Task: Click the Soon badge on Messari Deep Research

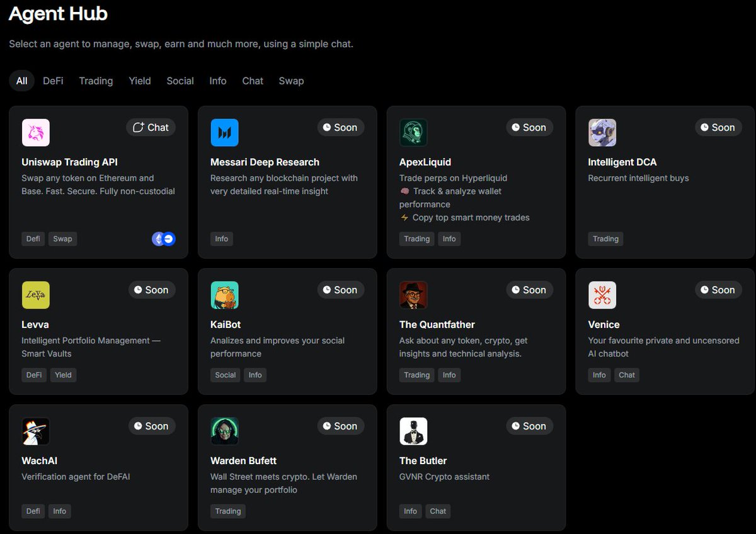Action: pyautogui.click(x=340, y=127)
